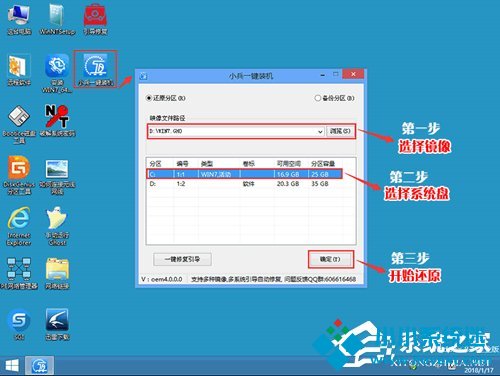Click the 可用空间 column header
The height and width of the screenshot is (376, 500).
click(x=289, y=164)
